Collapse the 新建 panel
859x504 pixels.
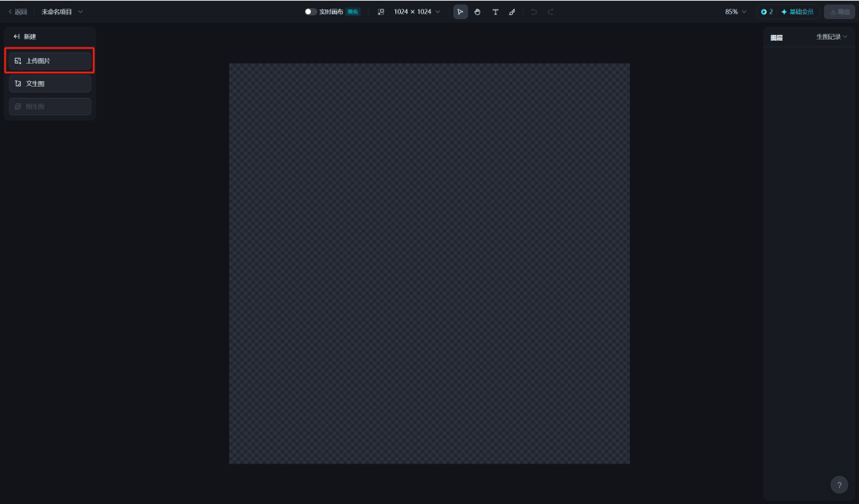[x=17, y=37]
